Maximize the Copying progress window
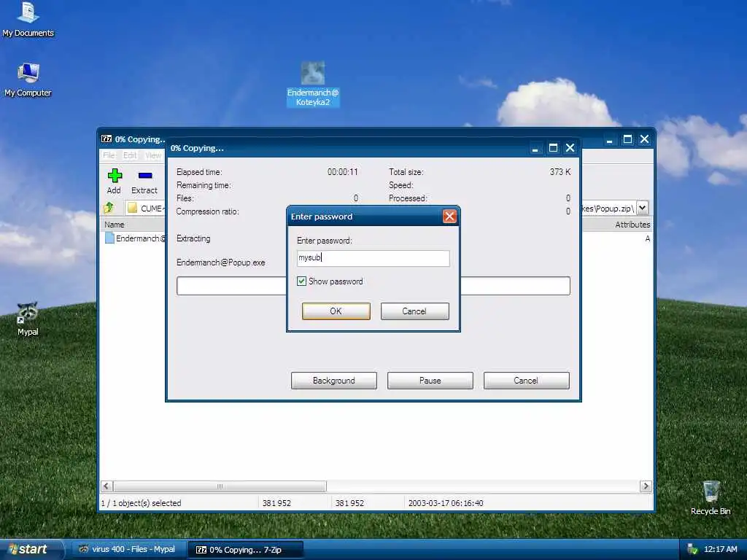Viewport: 747px width, 560px height. (x=553, y=148)
